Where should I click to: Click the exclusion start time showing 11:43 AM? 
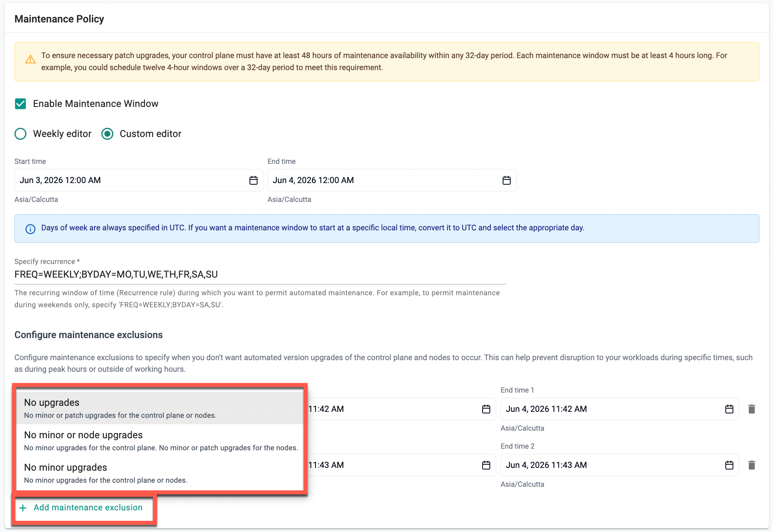[x=402, y=465]
